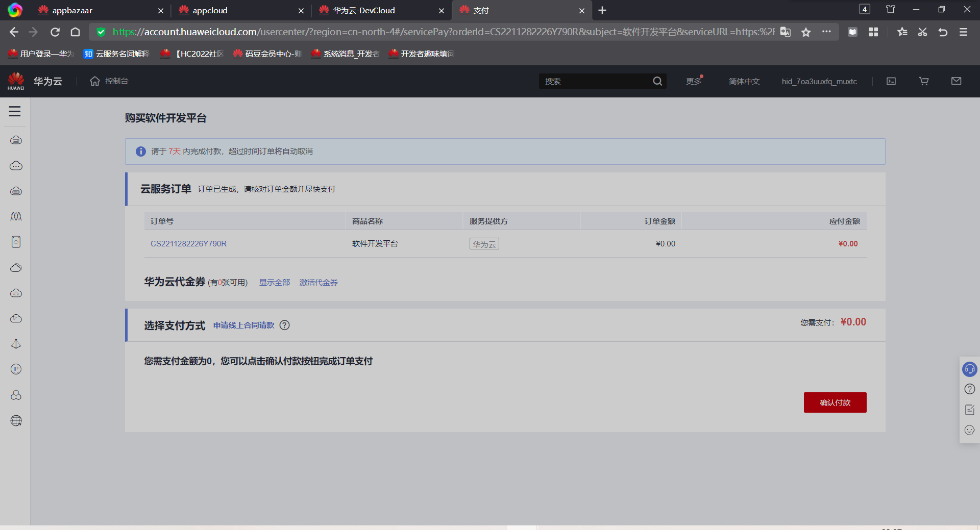
Task: Close the 华为云-DevCloud tab
Action: 442,11
